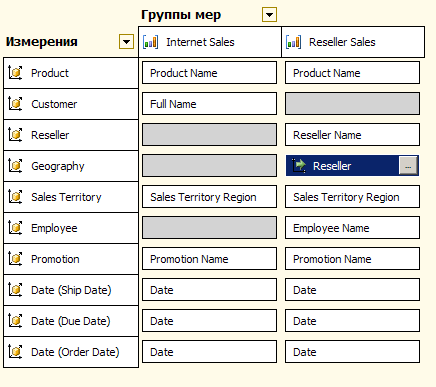Click Promotion Name cell under Internet Sales

(x=209, y=259)
